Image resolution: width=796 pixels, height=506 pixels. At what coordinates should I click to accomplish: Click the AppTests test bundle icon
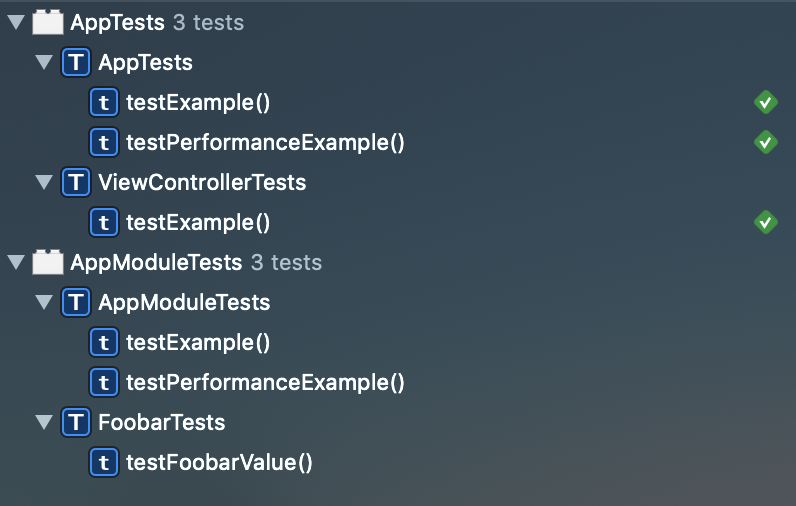(49, 22)
